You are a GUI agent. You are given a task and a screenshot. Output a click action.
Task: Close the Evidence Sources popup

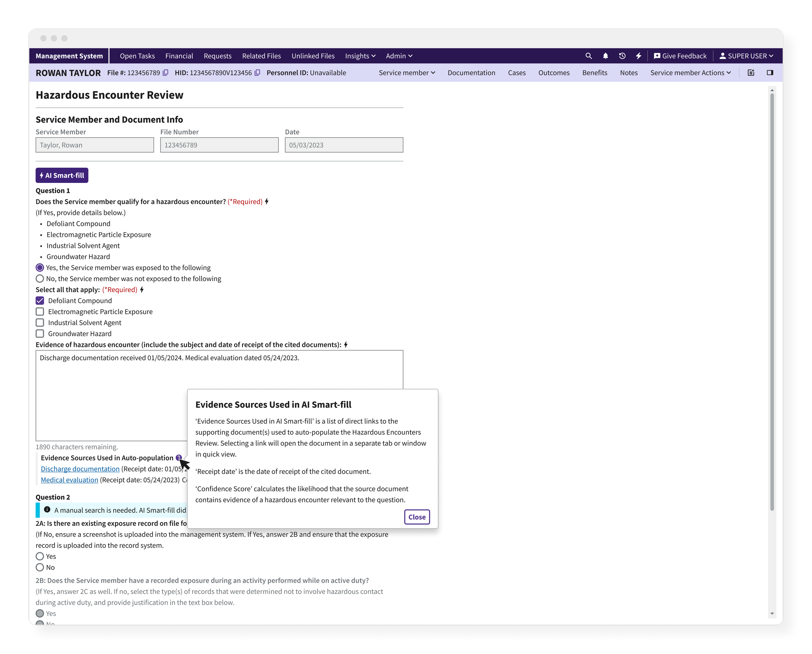416,517
